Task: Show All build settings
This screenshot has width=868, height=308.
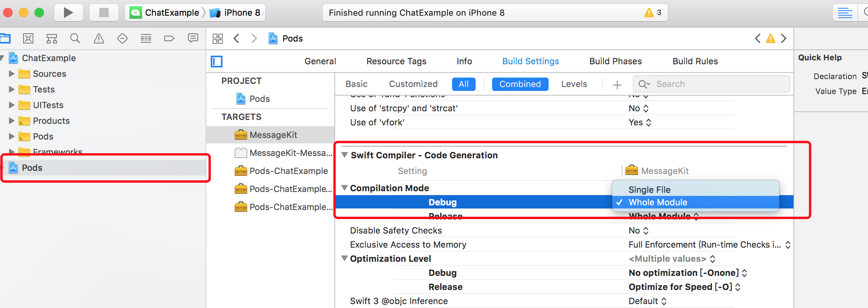Action: [x=464, y=84]
